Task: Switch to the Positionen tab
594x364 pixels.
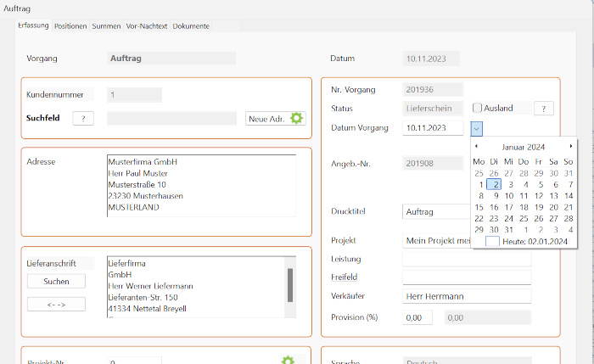Action: tap(70, 26)
